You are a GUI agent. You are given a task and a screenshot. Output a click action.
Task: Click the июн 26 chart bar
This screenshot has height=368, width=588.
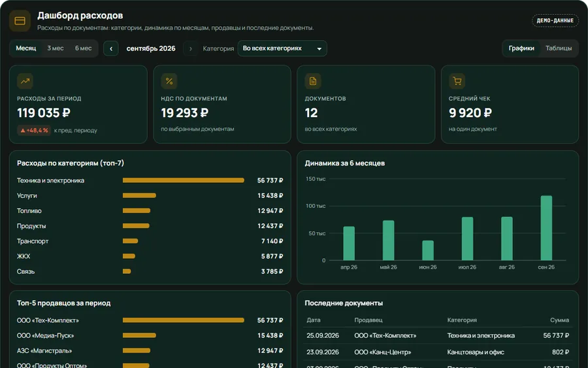[428, 250]
